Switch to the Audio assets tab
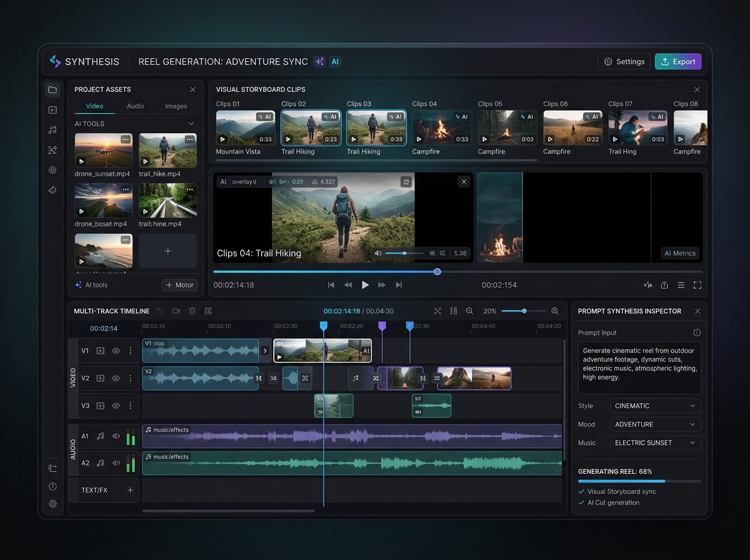This screenshot has width=750, height=560. tap(136, 106)
